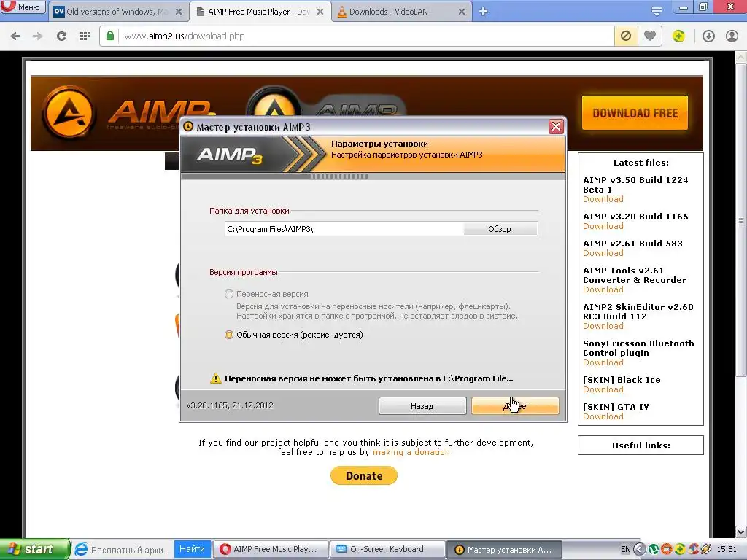Click the Назад back button
The width and height of the screenshot is (747, 560).
pyautogui.click(x=422, y=406)
